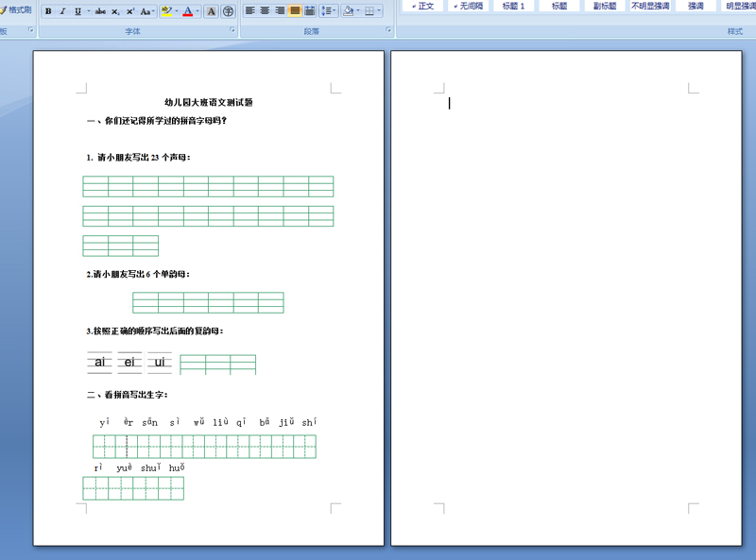Click the pinyin 'huǒ' in the document
756x560 pixels.
click(177, 467)
